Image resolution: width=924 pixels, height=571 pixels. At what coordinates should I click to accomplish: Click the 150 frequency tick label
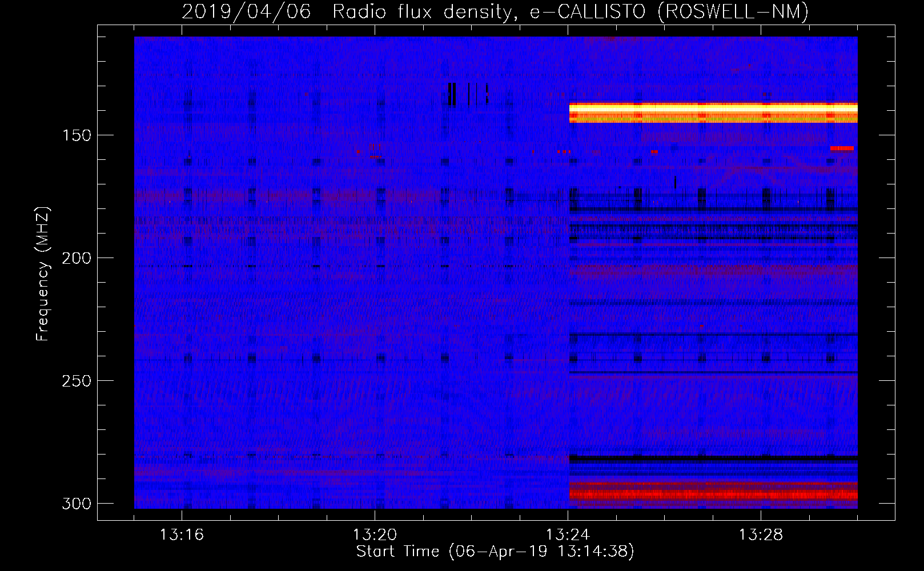77,135
